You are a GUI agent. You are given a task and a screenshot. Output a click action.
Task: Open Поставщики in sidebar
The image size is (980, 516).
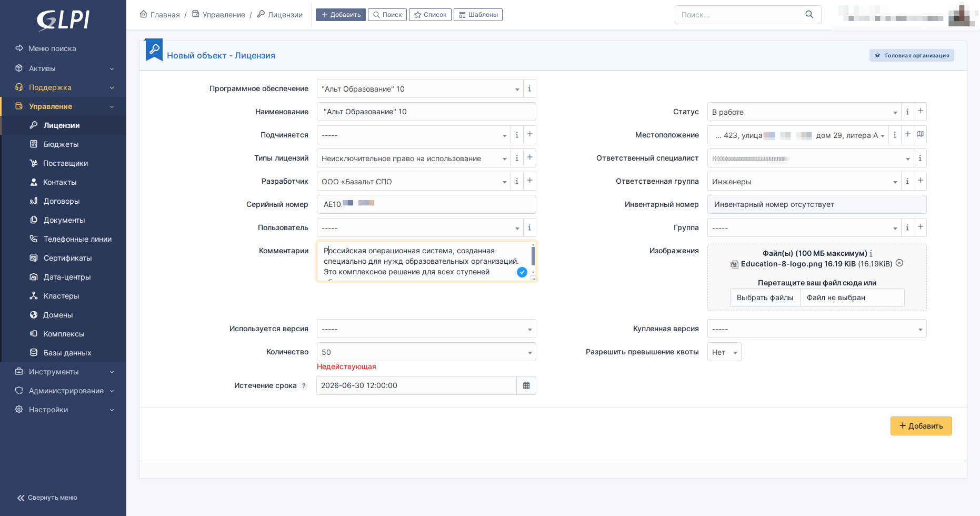(64, 163)
